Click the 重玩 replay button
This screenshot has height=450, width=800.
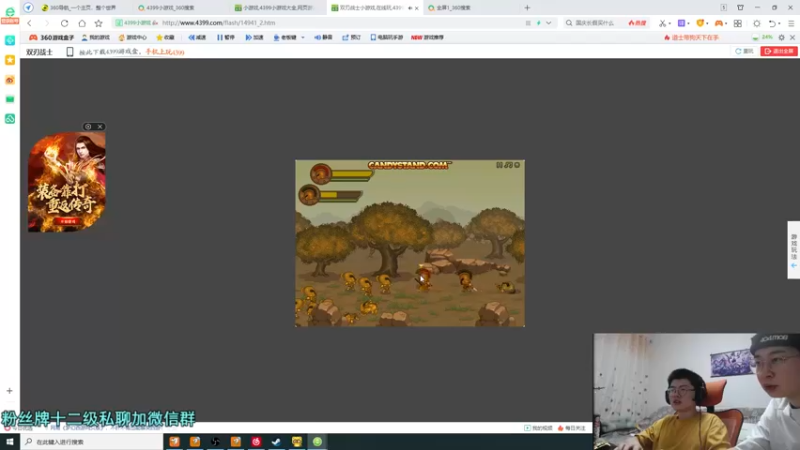click(744, 51)
